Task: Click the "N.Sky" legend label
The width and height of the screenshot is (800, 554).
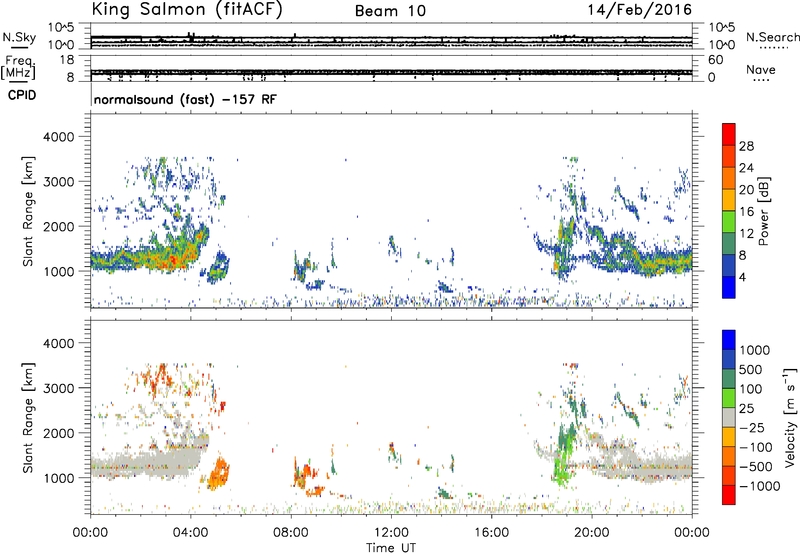Action: click(x=19, y=37)
